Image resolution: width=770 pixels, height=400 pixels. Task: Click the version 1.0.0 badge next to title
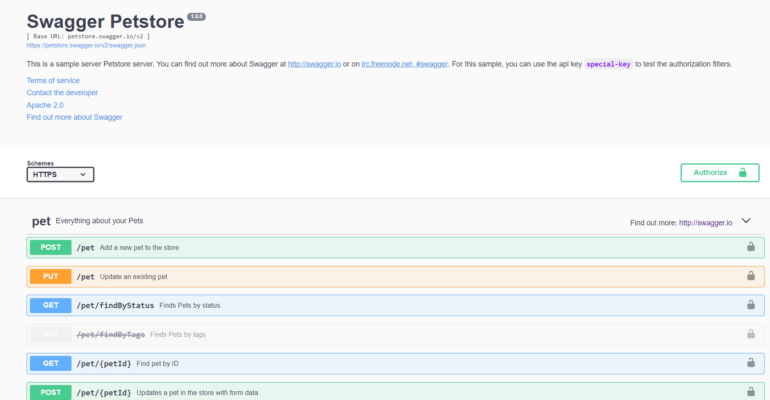[196, 17]
